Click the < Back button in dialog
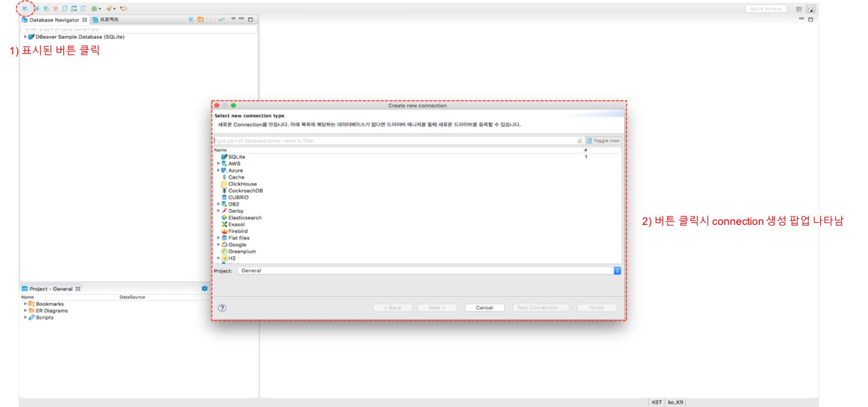Viewport: 868px width, 407px height. point(392,308)
